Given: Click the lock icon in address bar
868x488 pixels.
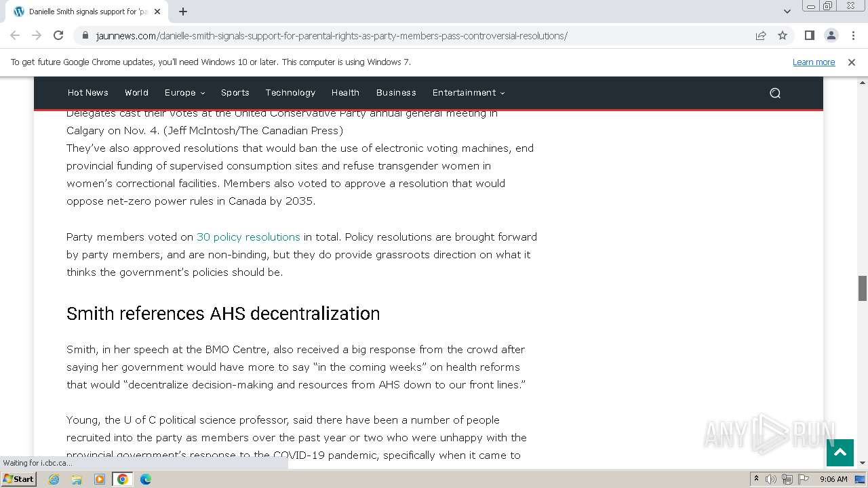Looking at the screenshot, I should 85,36.
